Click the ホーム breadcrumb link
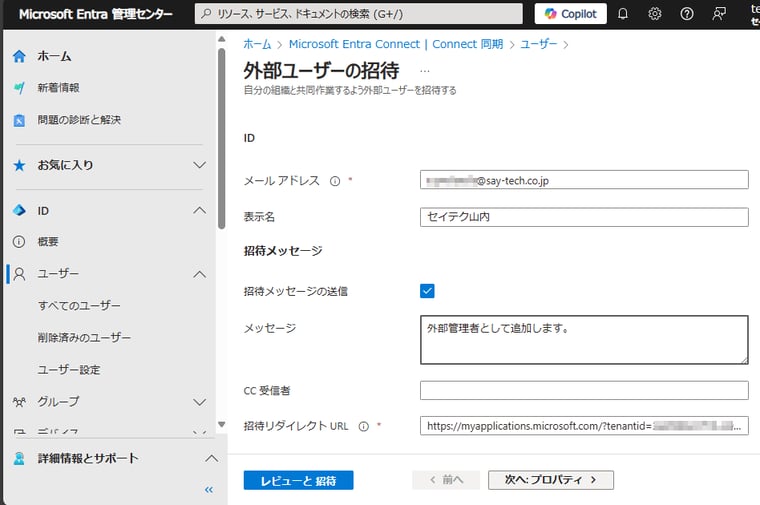The height and width of the screenshot is (505, 760). (x=257, y=44)
